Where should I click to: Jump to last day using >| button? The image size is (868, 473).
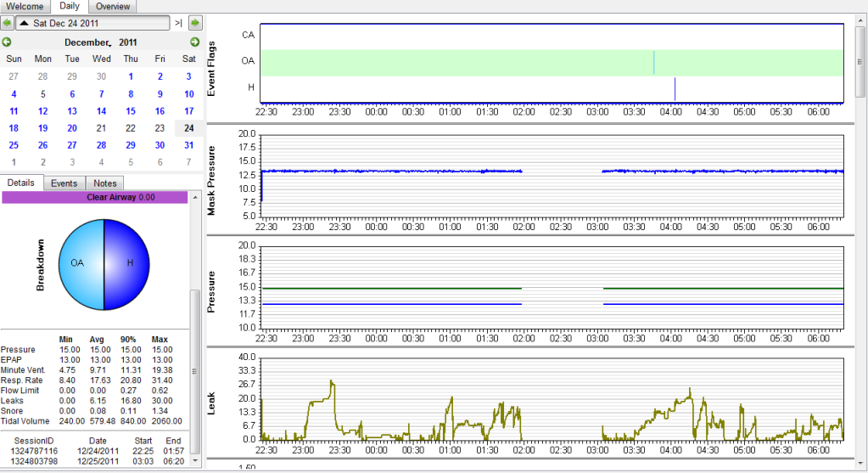point(178,23)
